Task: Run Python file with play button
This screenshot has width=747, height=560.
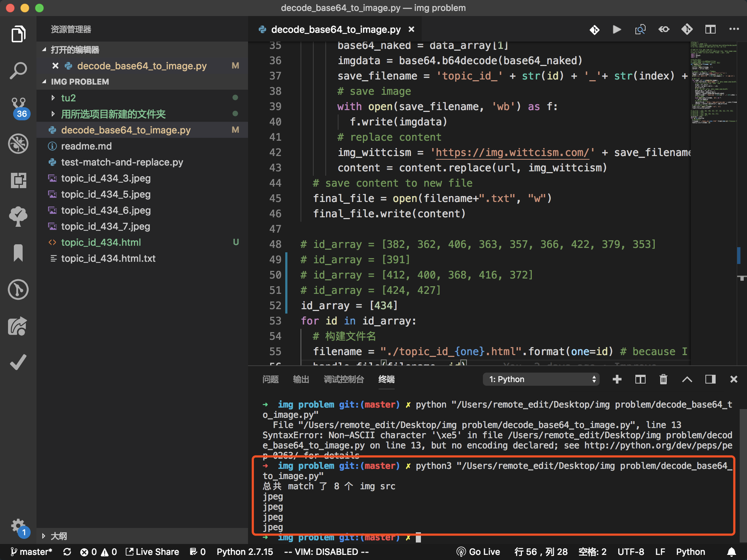Action: (617, 29)
